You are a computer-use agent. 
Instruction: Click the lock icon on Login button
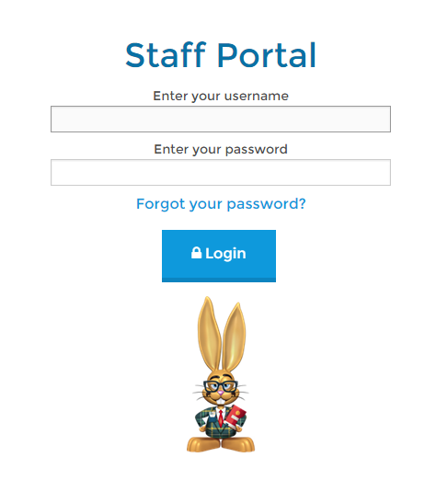pos(196,253)
